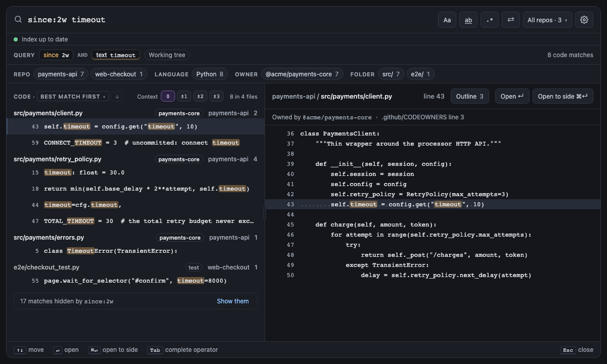Select the since 2w query chip
This screenshot has width=607, height=364.
click(56, 55)
